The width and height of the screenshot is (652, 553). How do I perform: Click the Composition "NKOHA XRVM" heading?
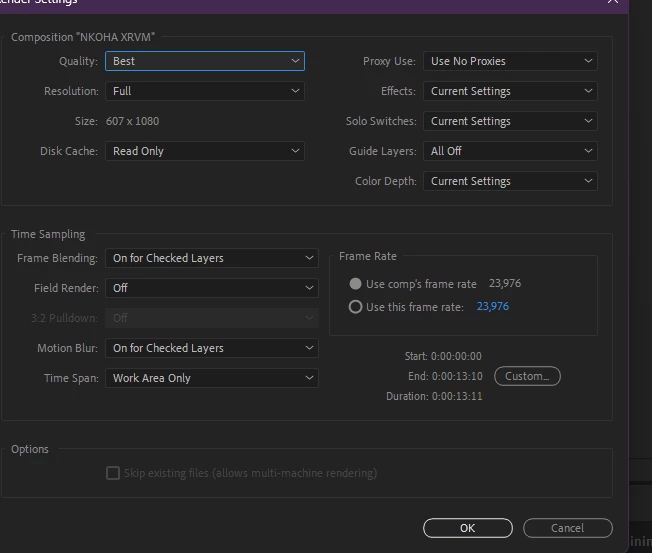coord(83,37)
